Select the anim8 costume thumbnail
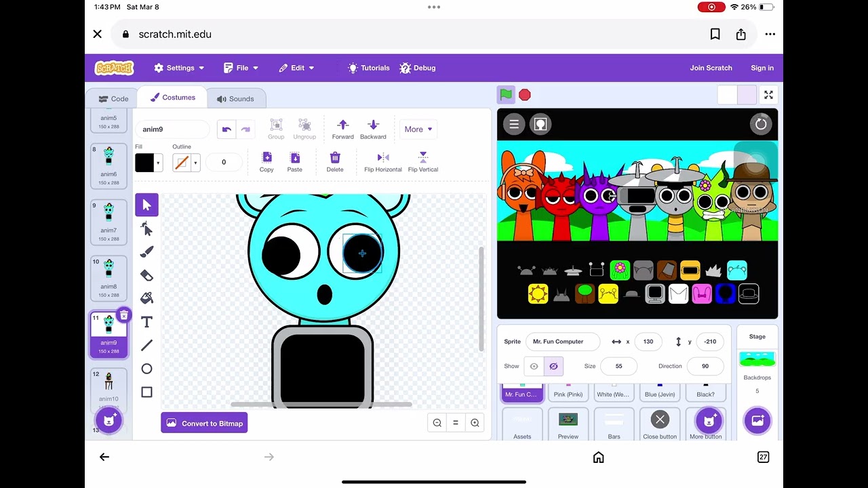868x488 pixels. pyautogui.click(x=108, y=279)
